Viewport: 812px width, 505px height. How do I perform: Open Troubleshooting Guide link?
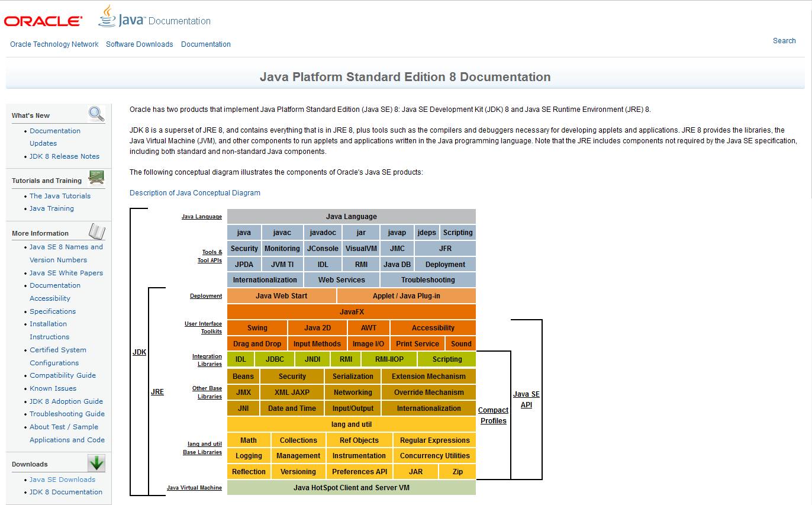point(67,414)
